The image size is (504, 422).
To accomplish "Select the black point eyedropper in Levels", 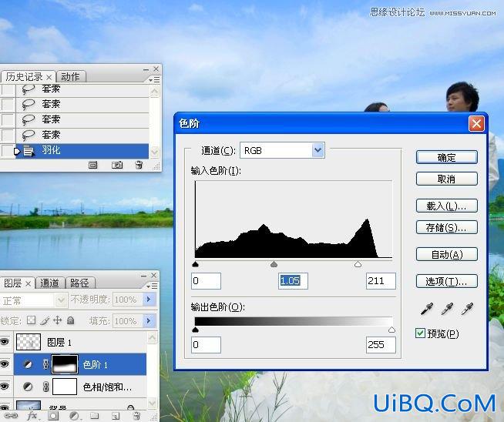I will pos(427,309).
